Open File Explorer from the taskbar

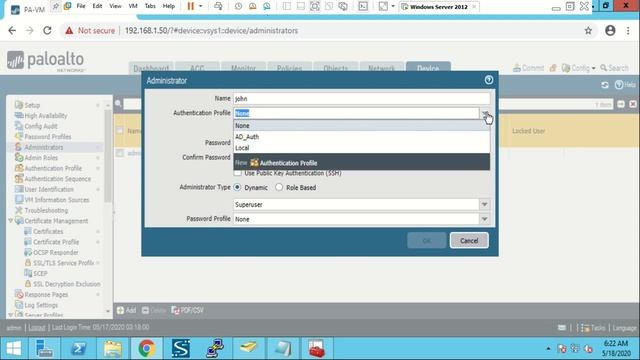click(113, 349)
